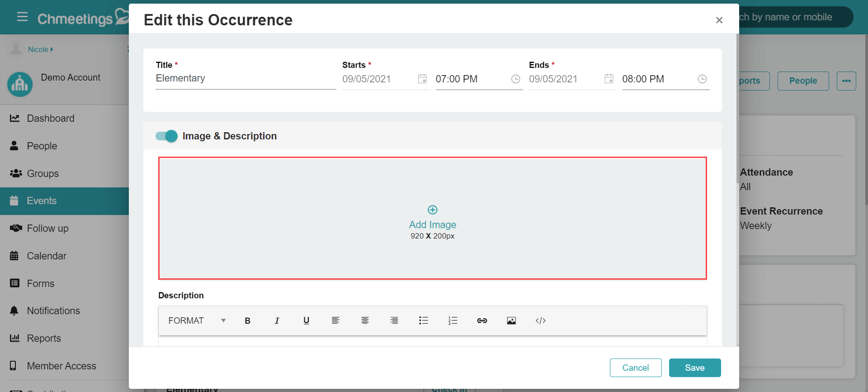Open the FORMAT dropdown
This screenshot has height=392, width=868.
point(197,320)
